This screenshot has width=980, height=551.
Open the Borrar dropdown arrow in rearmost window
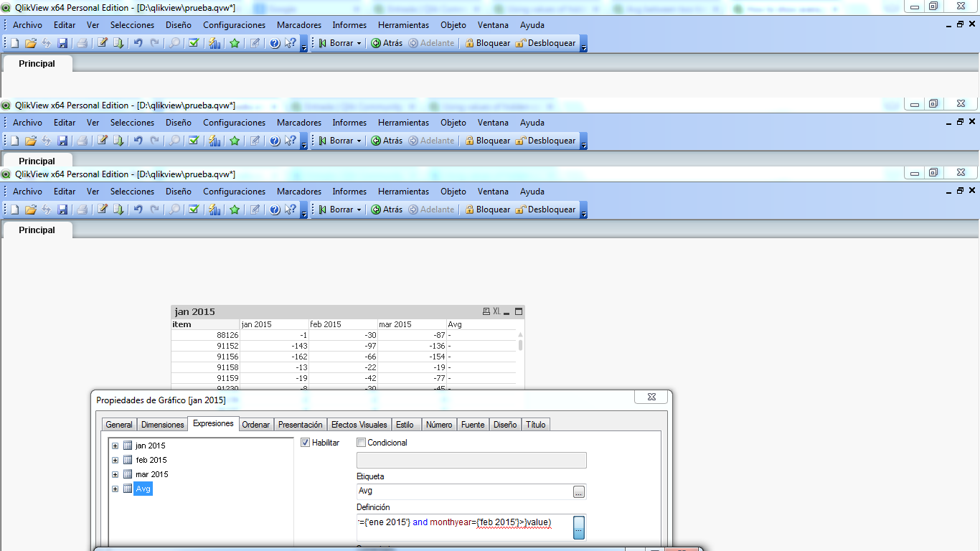tap(359, 43)
